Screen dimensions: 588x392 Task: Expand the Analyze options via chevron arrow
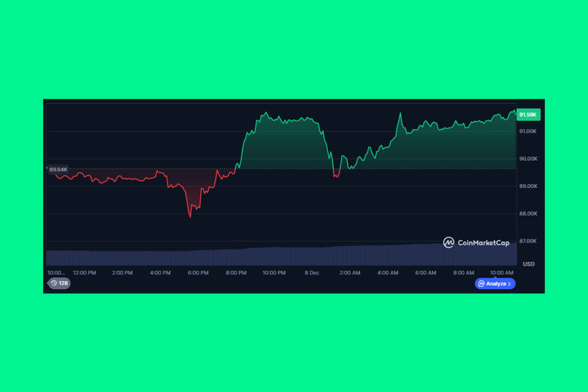(509, 284)
